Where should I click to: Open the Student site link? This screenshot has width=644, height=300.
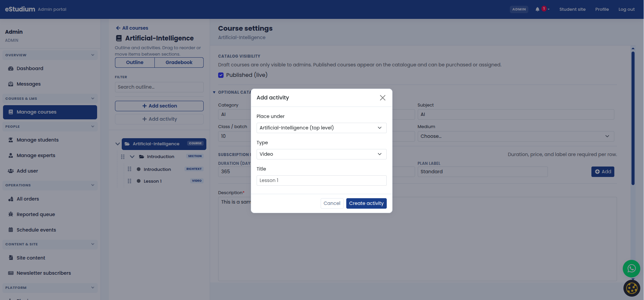(572, 9)
